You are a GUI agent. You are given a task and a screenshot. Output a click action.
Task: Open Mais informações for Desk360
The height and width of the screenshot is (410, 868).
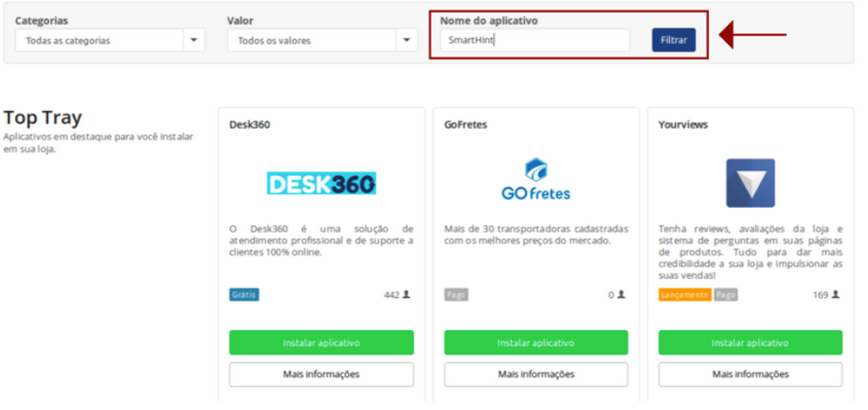coord(321,374)
